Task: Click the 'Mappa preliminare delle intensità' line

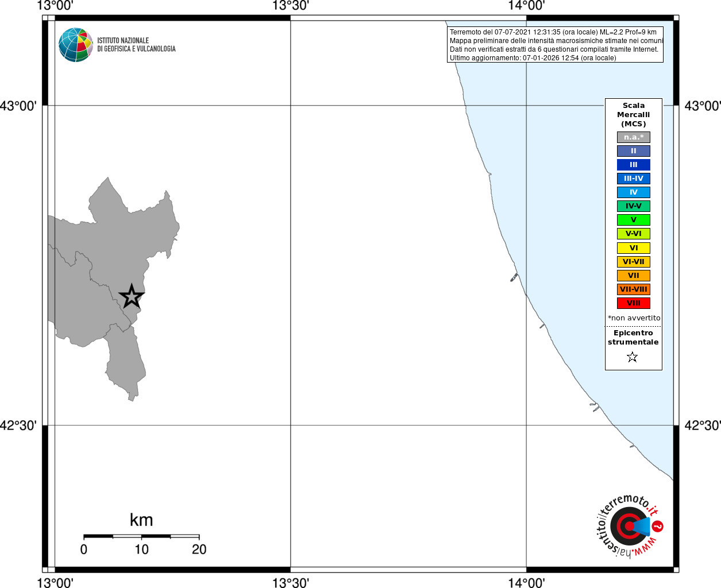Action: tap(556, 41)
